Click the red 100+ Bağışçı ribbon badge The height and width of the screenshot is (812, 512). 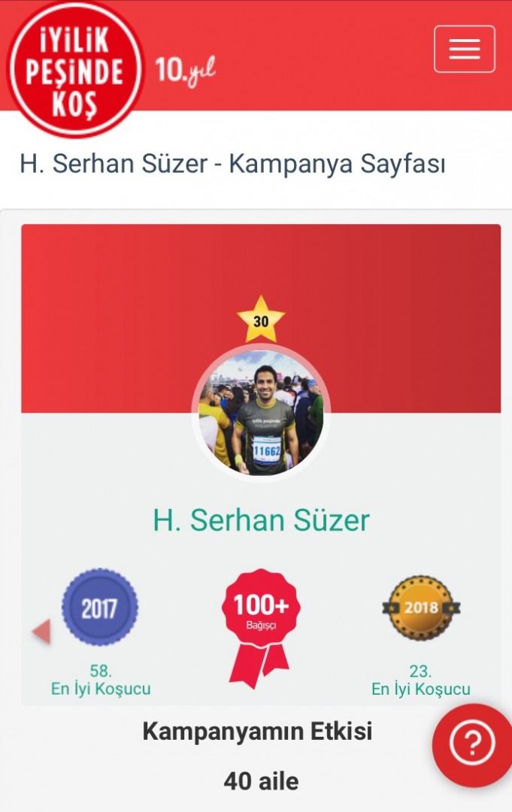pos(261,628)
